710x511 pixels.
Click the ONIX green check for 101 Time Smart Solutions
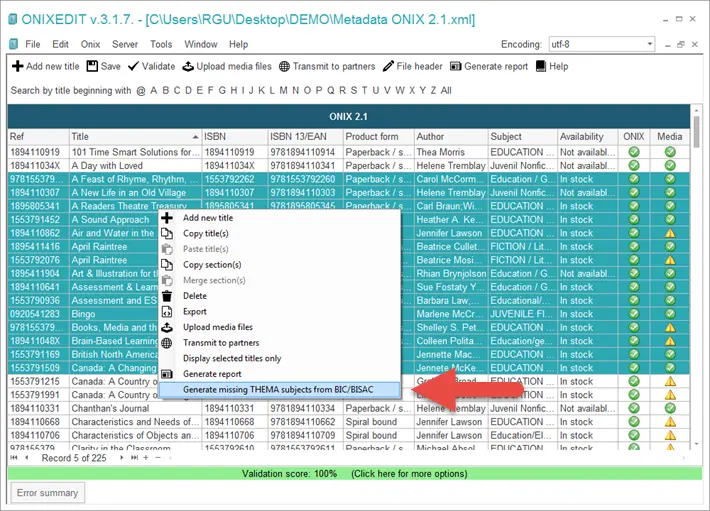click(x=634, y=152)
